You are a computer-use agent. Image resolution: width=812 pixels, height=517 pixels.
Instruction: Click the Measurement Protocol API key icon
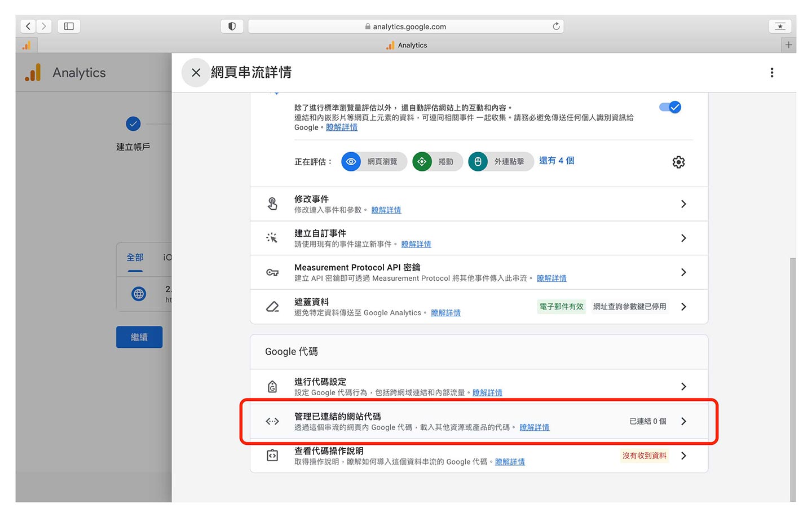pyautogui.click(x=272, y=273)
